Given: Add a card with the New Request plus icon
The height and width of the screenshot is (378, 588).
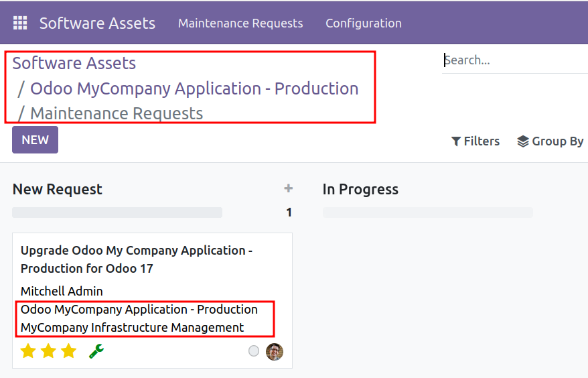Looking at the screenshot, I should 288,188.
